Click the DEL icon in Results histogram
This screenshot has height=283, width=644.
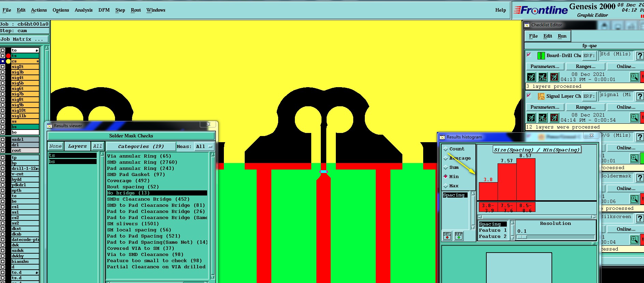point(447,236)
